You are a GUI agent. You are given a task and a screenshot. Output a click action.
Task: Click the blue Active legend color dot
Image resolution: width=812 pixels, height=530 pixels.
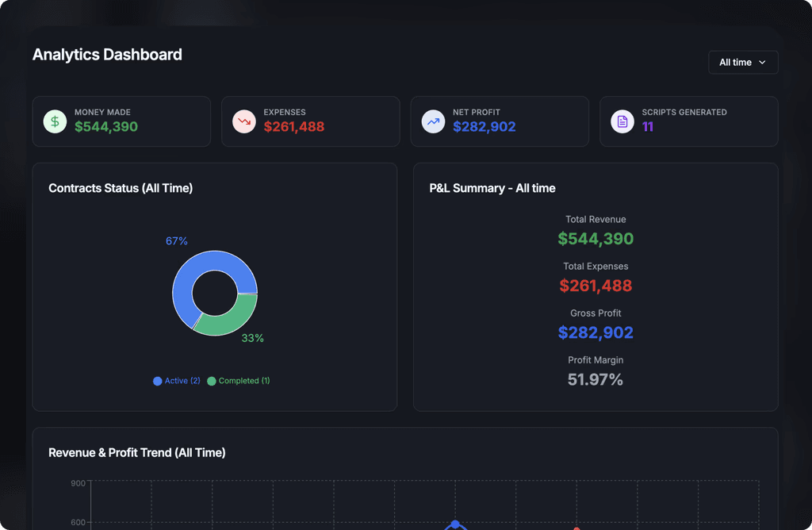[158, 382]
